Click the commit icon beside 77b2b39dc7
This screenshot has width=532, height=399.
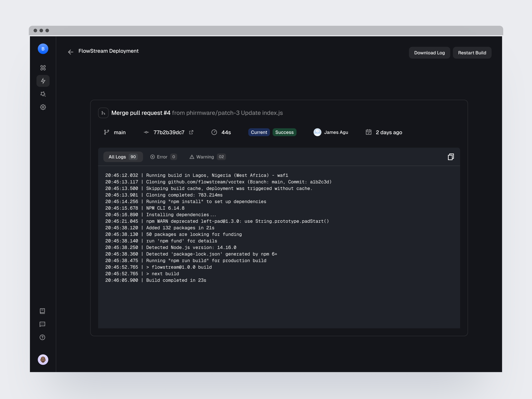coord(146,132)
